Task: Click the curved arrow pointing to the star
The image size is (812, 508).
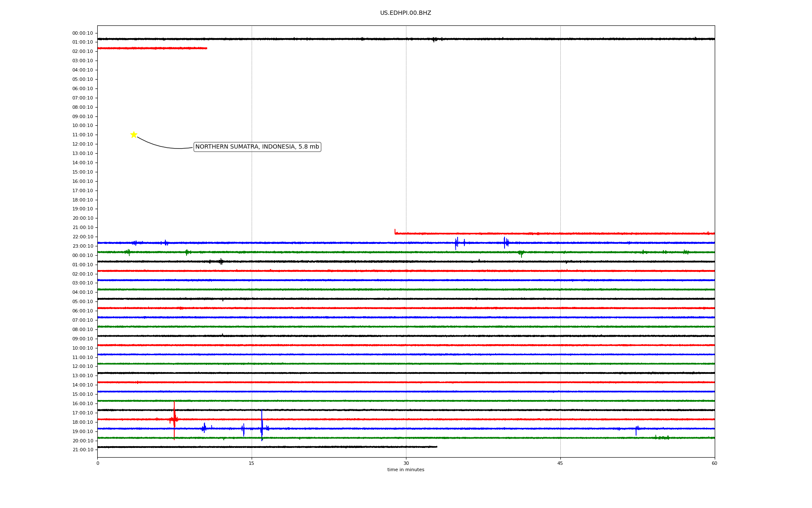Action: pyautogui.click(x=161, y=146)
